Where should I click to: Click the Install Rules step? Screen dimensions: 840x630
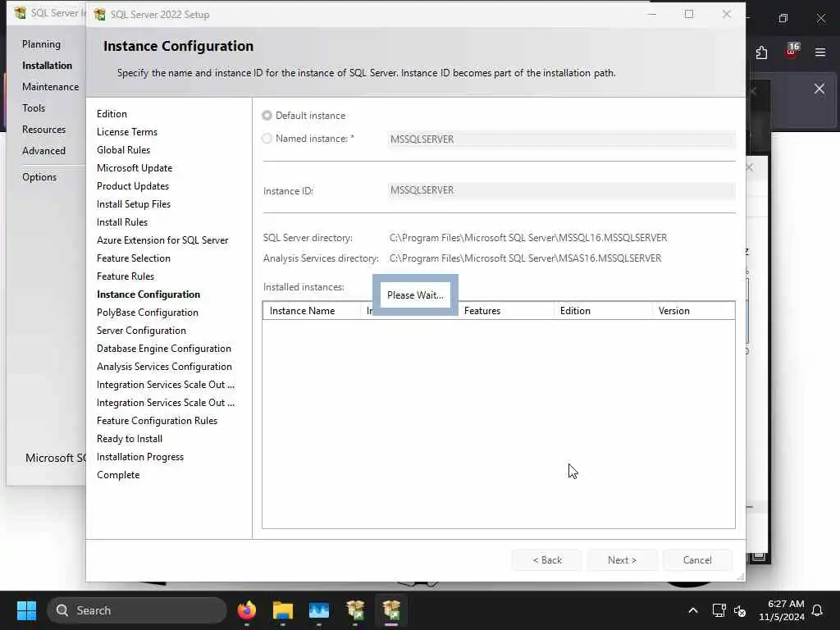click(x=122, y=222)
